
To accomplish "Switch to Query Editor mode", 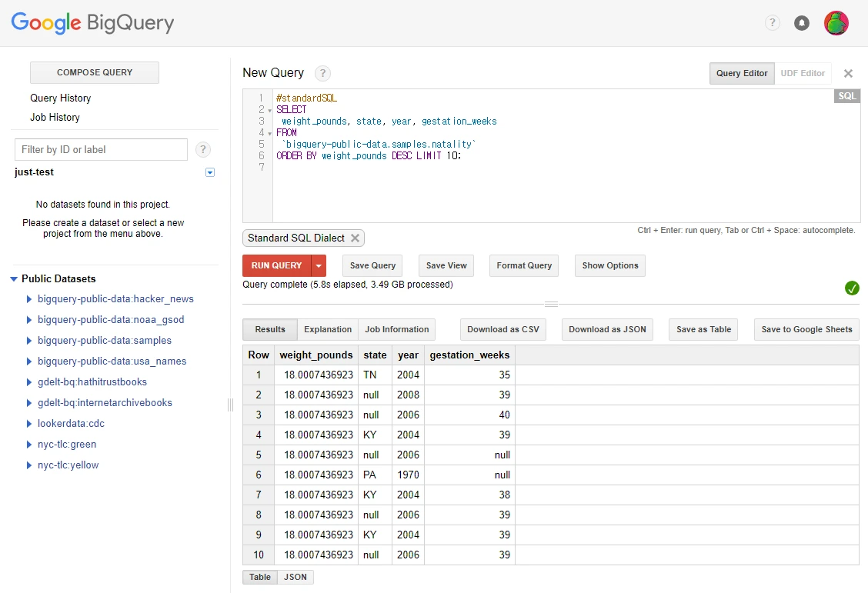I will point(742,73).
